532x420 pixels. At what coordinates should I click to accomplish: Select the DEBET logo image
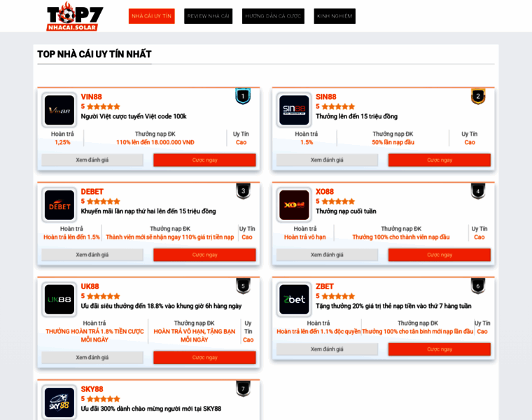click(x=59, y=205)
